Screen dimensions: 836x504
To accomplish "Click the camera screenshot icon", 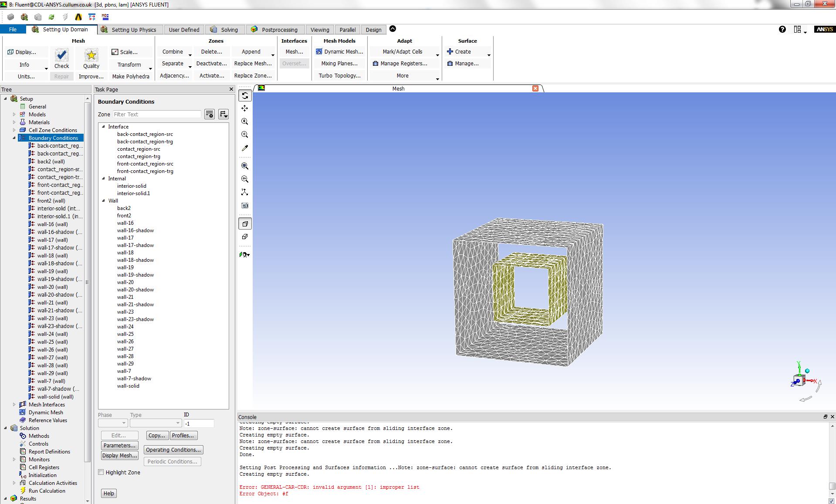I will click(x=245, y=205).
